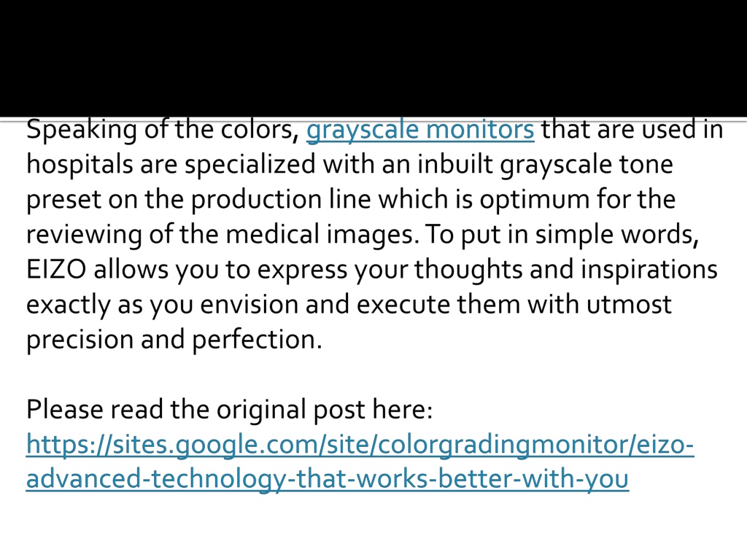Click the word 'exactly' in the paragraph
Image resolution: width=747 pixels, height=560 pixels.
pyautogui.click(x=68, y=305)
